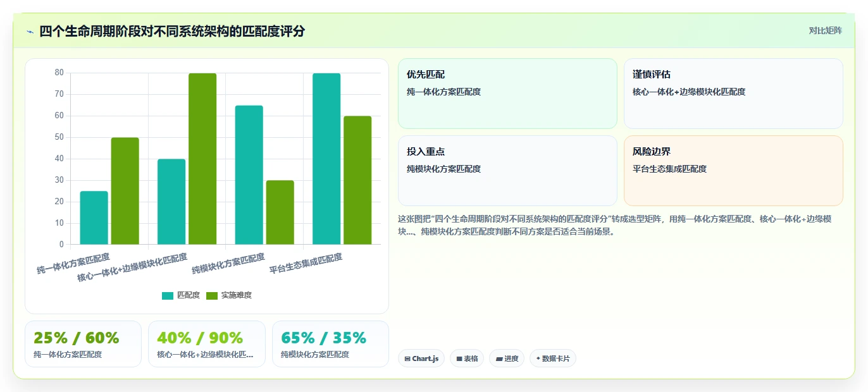Click the y-axis value 80
Image resolution: width=868 pixels, height=392 pixels.
59,73
